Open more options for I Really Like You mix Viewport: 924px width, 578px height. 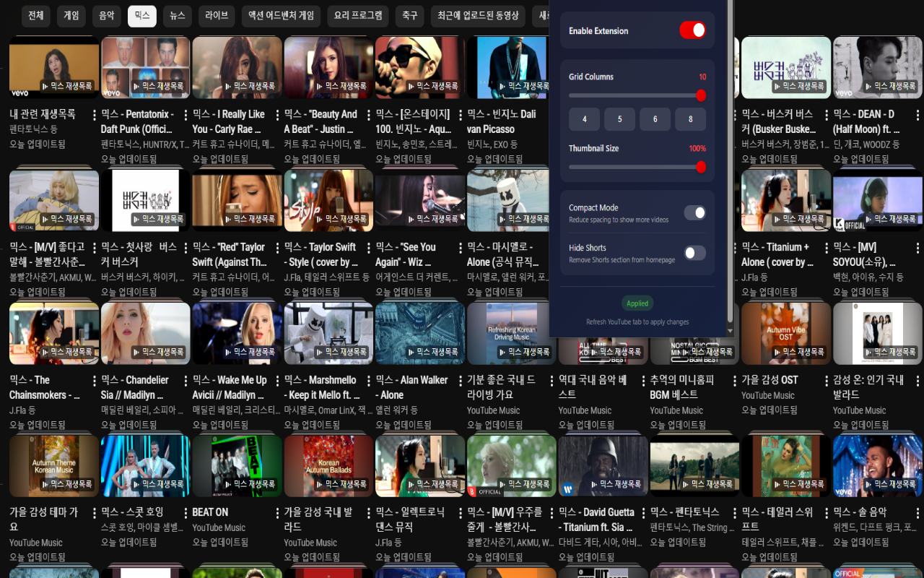point(278,115)
